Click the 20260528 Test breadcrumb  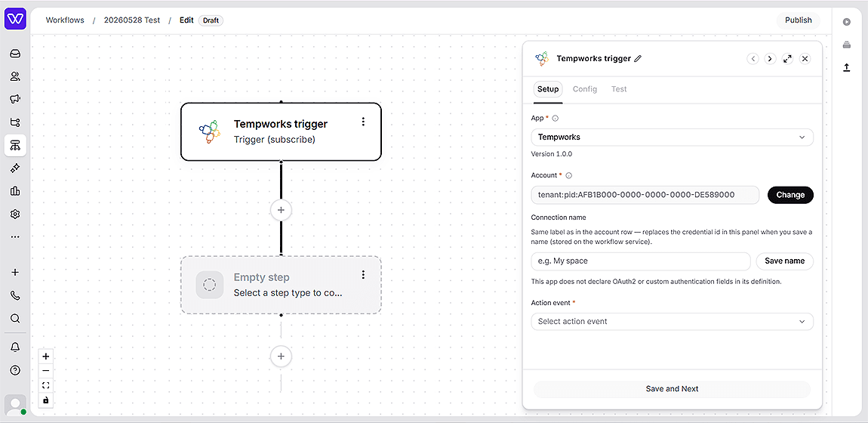[x=132, y=20]
